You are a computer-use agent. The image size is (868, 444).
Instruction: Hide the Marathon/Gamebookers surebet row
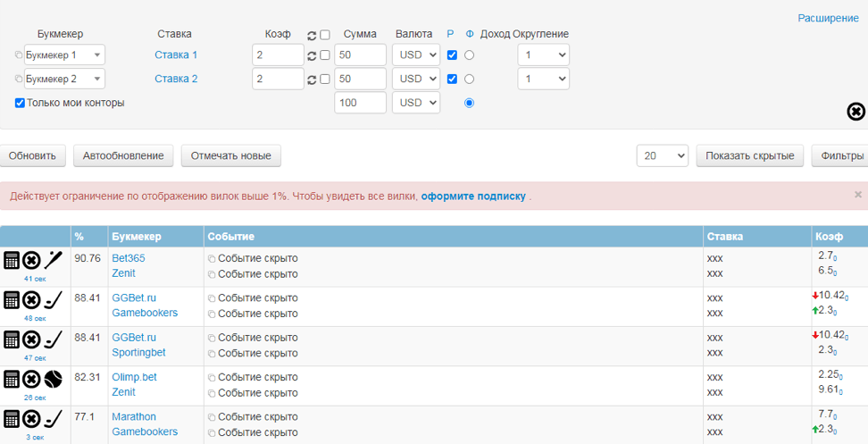[x=31, y=418]
